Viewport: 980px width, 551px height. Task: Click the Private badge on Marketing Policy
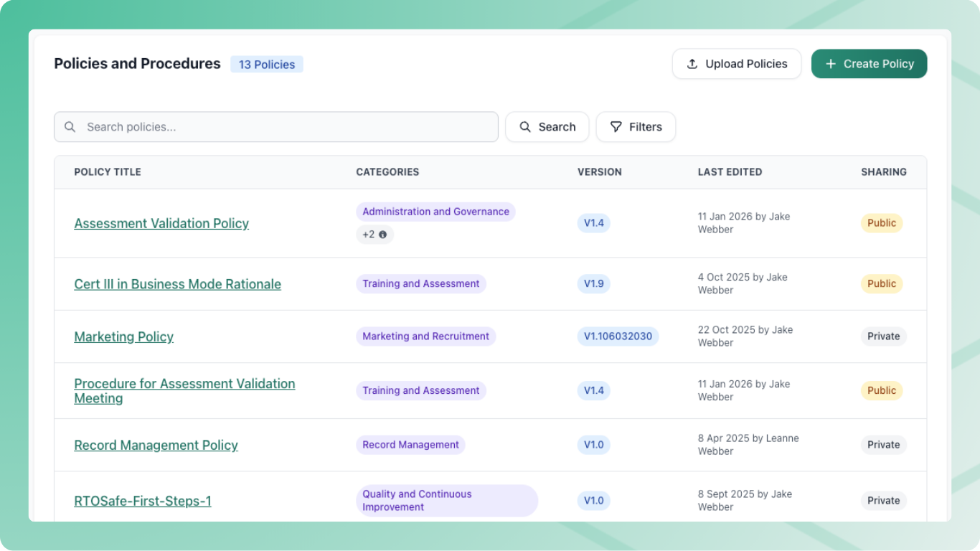(883, 336)
